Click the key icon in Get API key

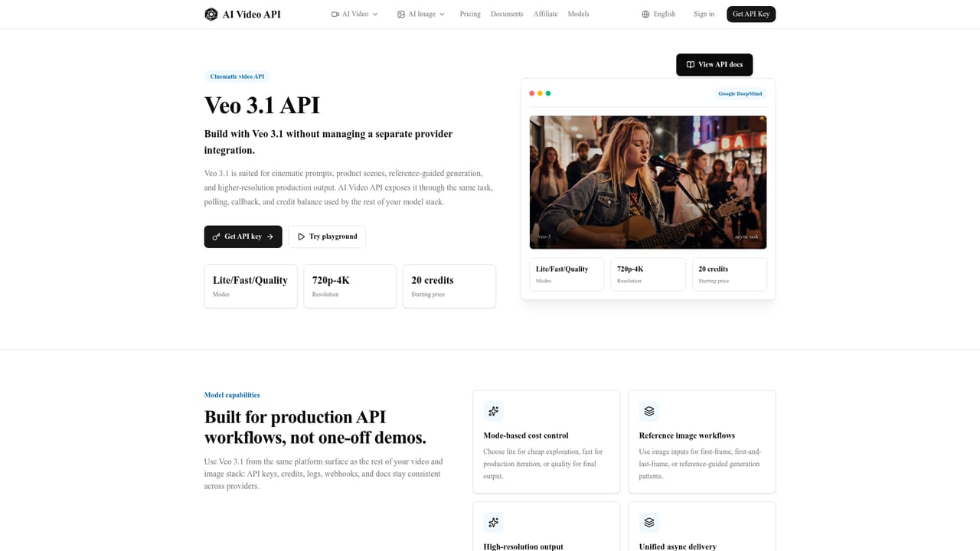[217, 236]
